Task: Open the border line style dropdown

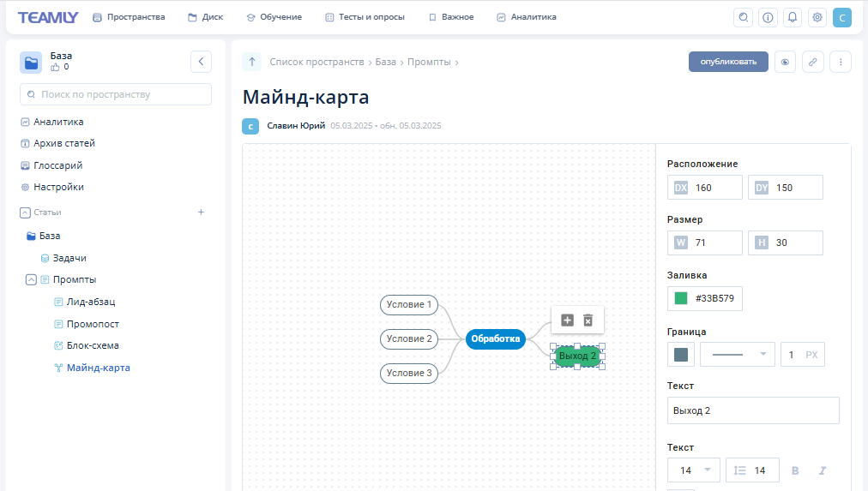Action: click(x=737, y=355)
